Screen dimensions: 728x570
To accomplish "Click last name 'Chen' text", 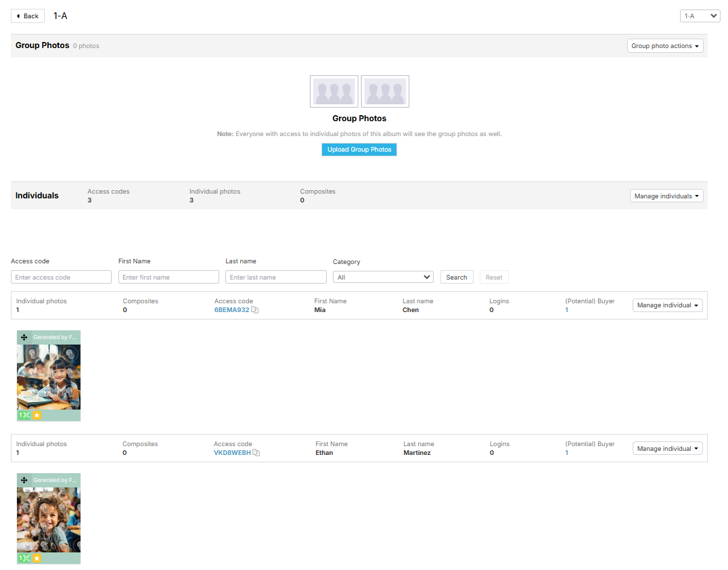I will (411, 310).
